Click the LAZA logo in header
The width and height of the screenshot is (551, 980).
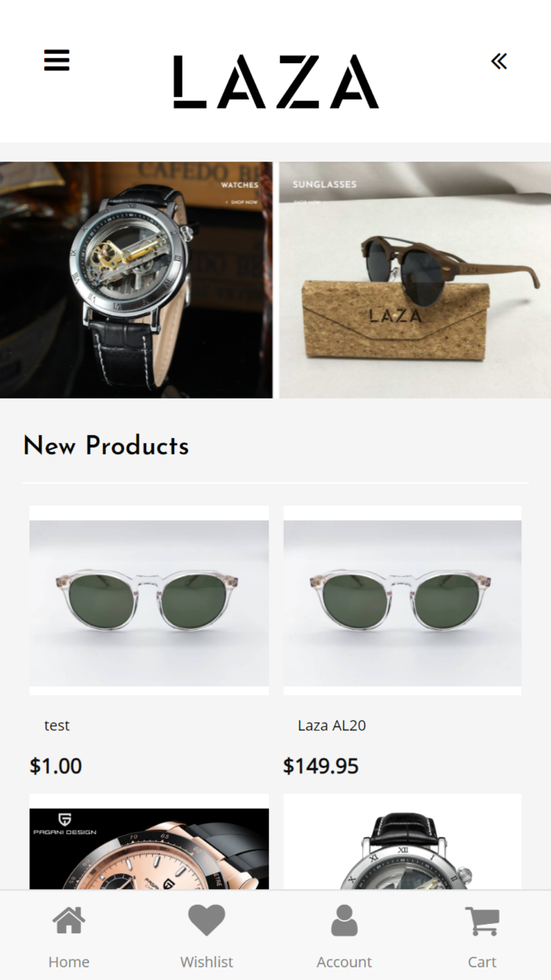tap(275, 82)
